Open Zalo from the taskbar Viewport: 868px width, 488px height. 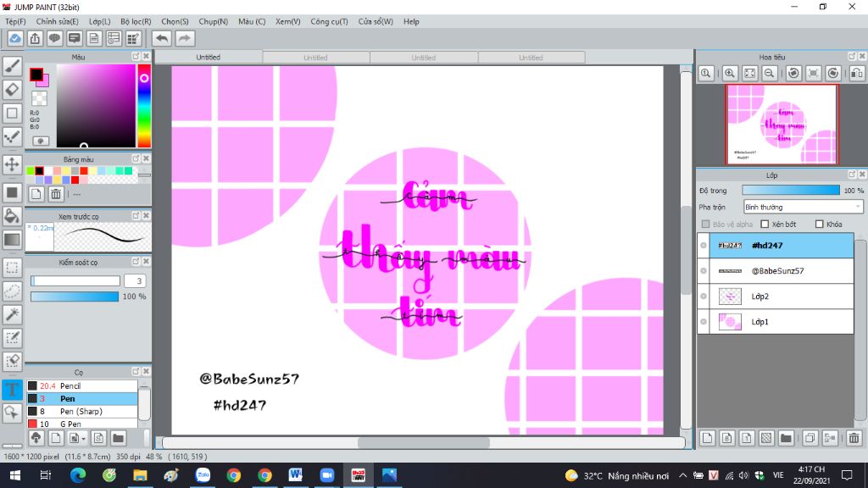pyautogui.click(x=203, y=475)
